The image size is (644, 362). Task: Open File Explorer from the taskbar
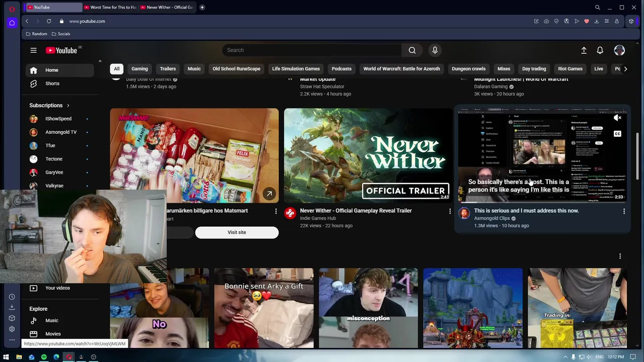coord(19,357)
